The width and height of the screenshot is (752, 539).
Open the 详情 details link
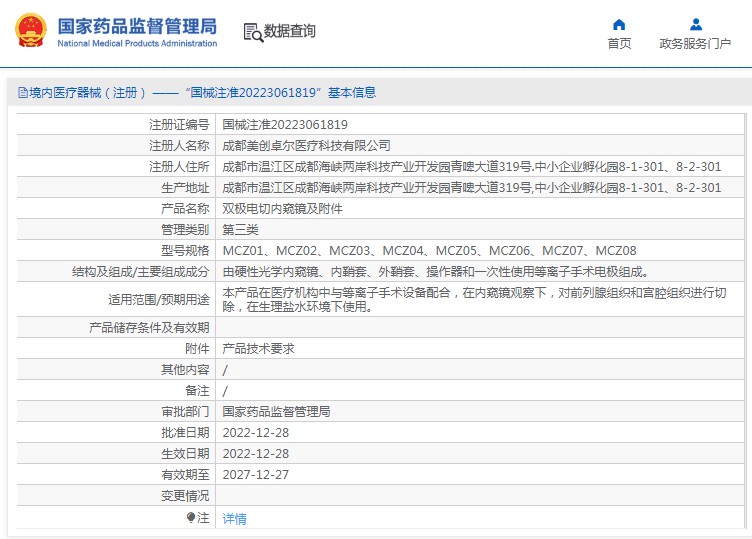[235, 518]
